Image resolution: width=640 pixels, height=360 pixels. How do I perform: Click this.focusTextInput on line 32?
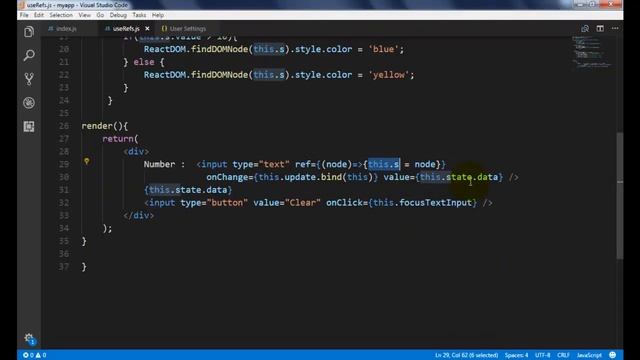(422, 202)
